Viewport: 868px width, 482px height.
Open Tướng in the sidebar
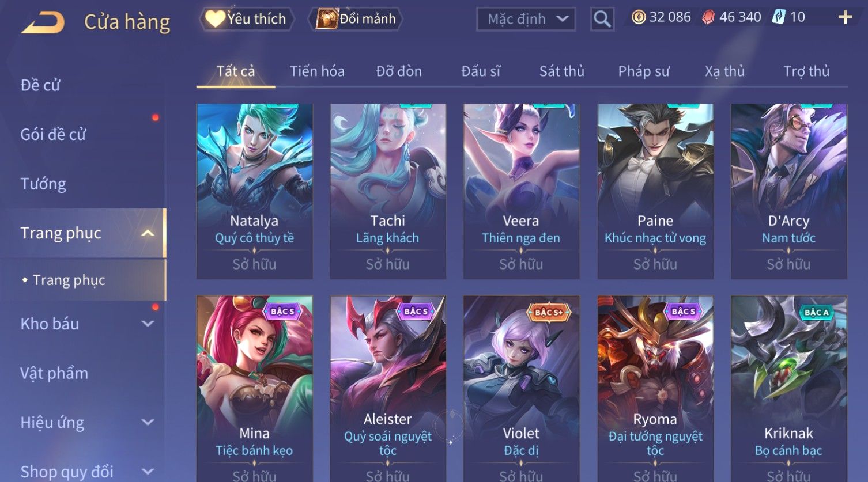point(43,184)
